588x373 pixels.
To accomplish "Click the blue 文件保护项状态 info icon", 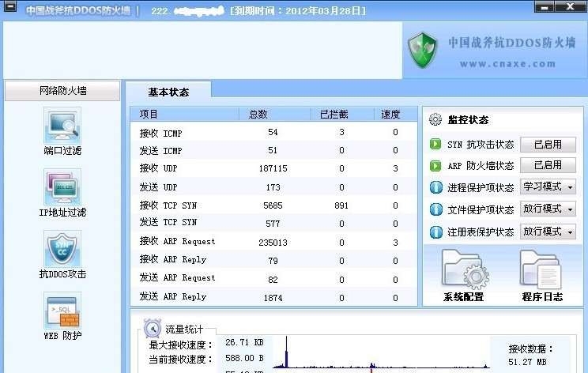I will pyautogui.click(x=435, y=209).
